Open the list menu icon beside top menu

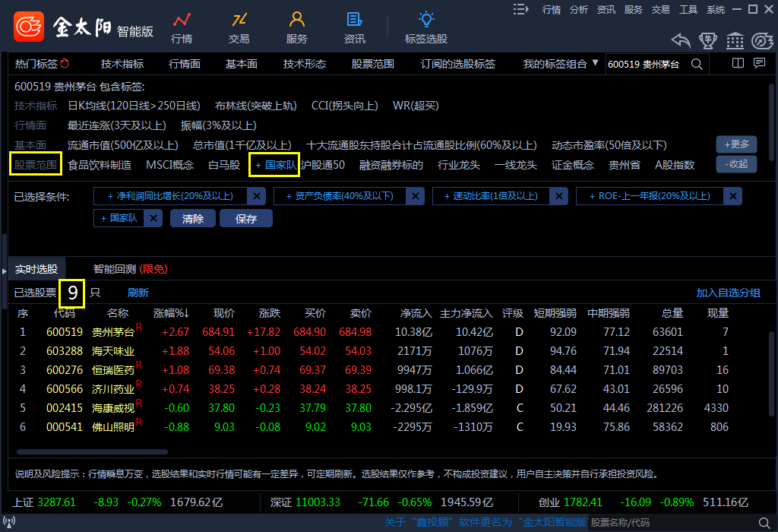tap(520, 9)
